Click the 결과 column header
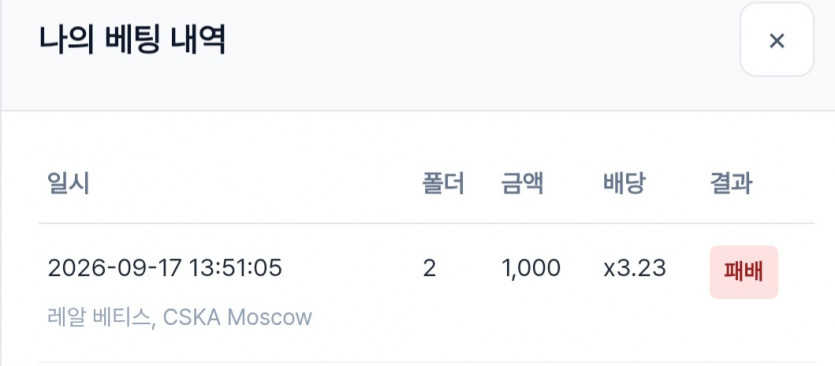This screenshot has height=366, width=835. (731, 184)
